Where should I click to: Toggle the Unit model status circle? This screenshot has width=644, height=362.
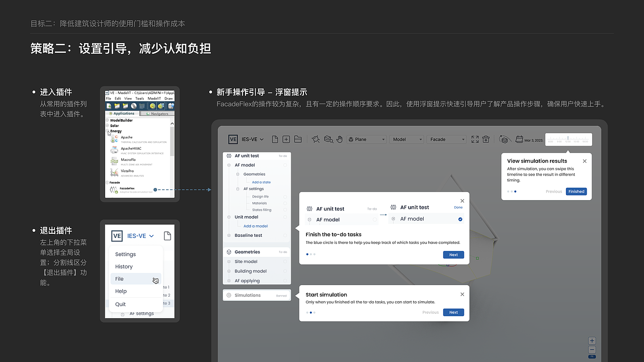(x=285, y=217)
